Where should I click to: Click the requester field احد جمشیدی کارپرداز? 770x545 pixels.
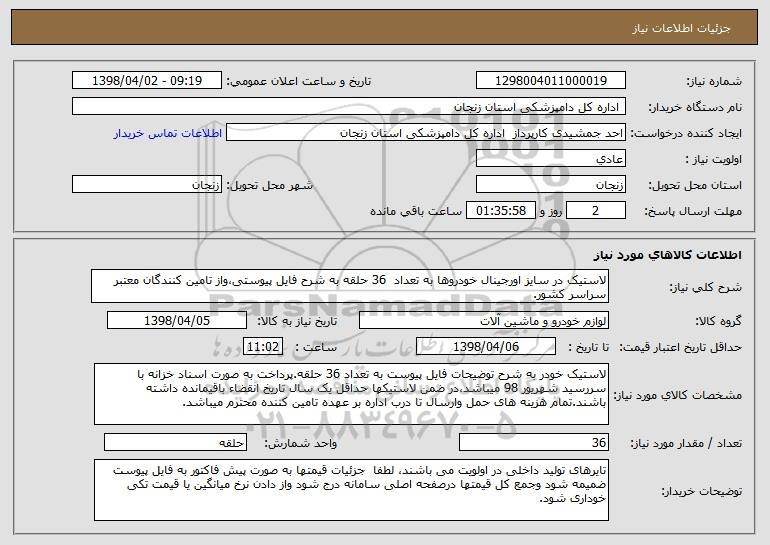click(x=426, y=133)
